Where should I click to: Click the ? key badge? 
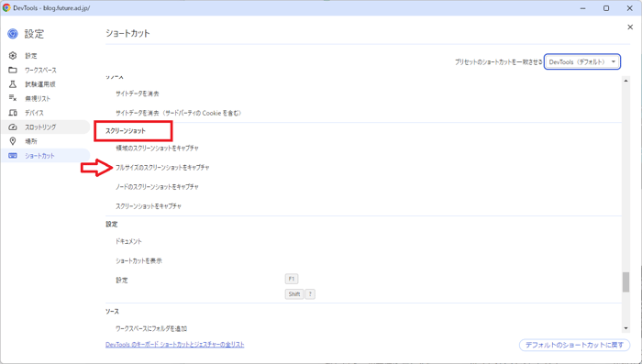[310, 294]
